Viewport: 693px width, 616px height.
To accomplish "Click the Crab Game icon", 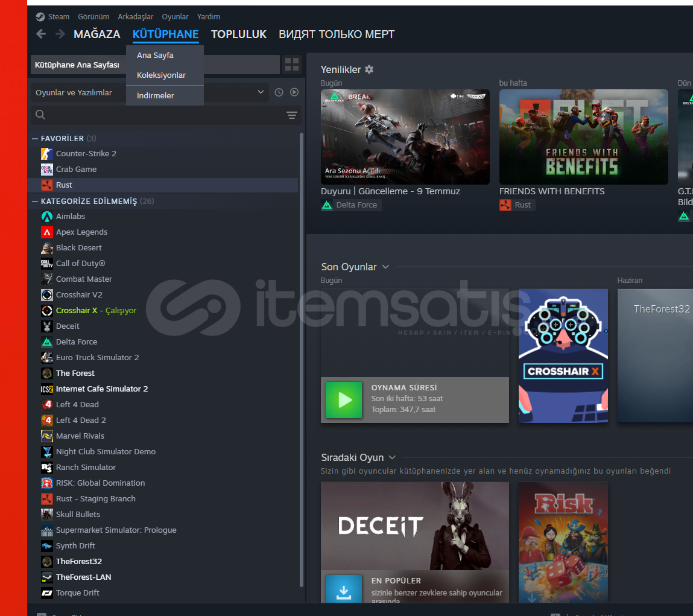I will (x=47, y=170).
